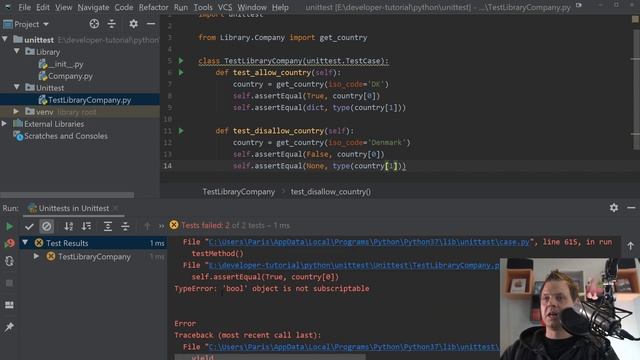The image size is (640, 360).
Task: Run the TestLibraryCompany class via gutter icon
Action: coord(181,60)
